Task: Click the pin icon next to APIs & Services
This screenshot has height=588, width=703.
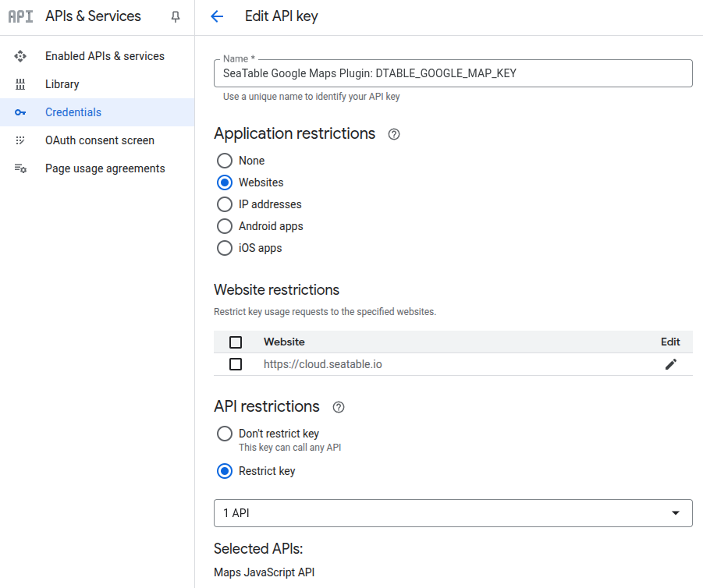Action: tap(176, 16)
